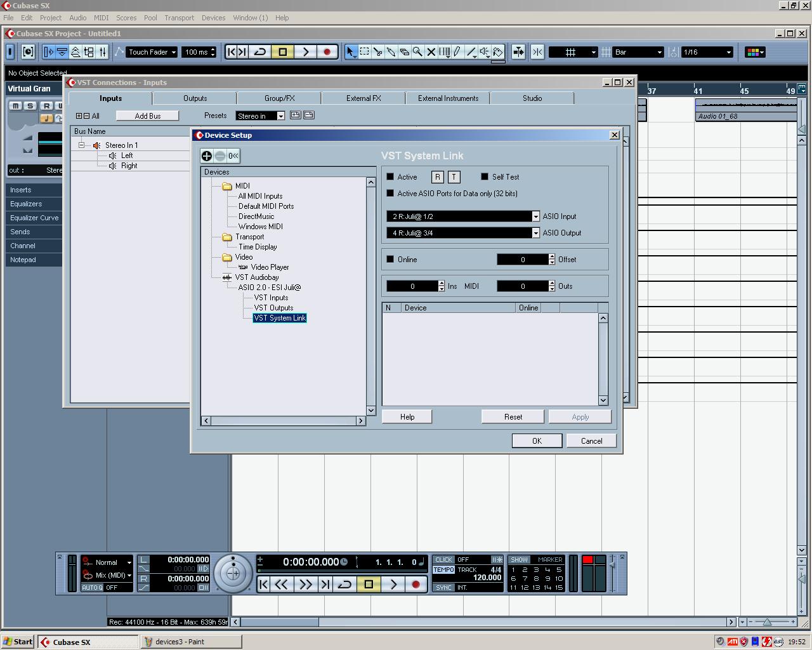
Task: Switch to the External Instruments tab
Action: tap(448, 98)
